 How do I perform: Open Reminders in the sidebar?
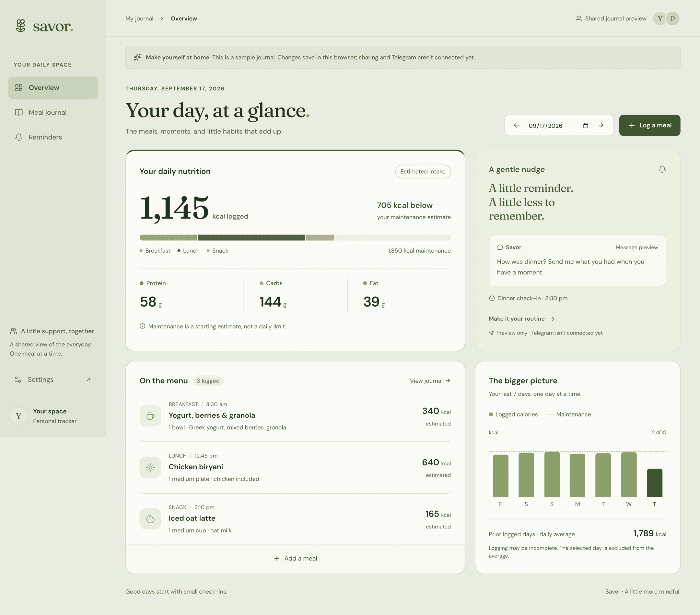[x=53, y=137]
